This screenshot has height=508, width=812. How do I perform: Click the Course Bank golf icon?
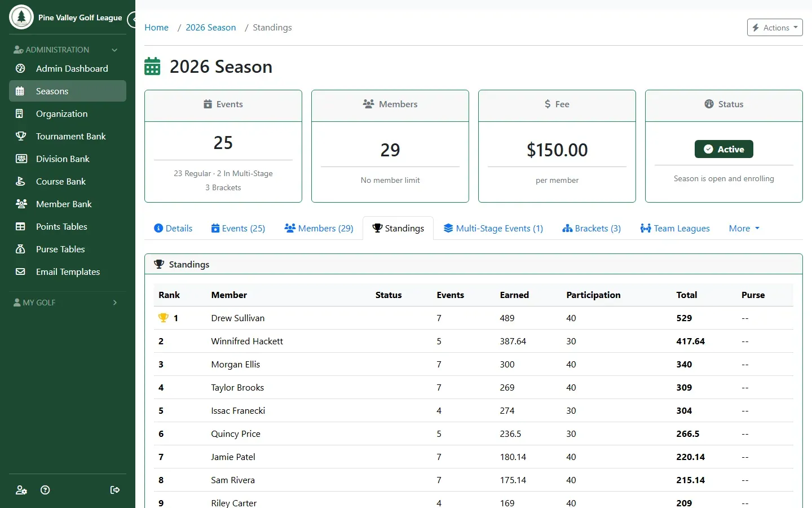[x=20, y=181]
